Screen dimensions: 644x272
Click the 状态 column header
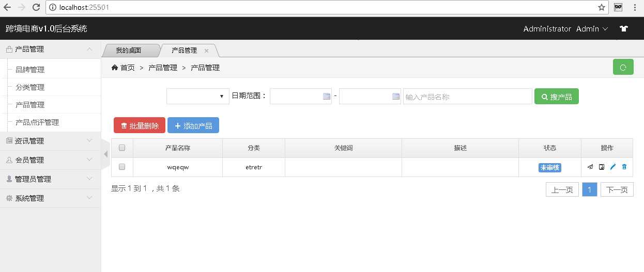550,148
